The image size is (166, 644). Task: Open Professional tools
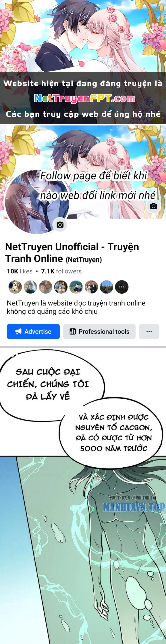[99, 331]
